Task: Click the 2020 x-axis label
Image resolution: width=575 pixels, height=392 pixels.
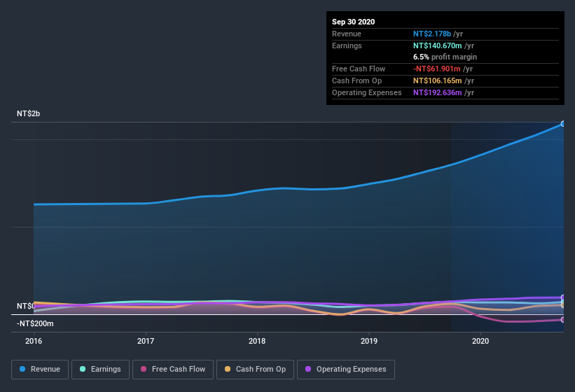Action: coord(480,341)
